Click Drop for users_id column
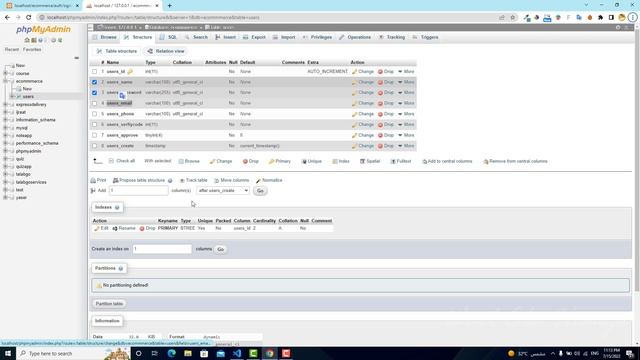The image size is (640, 360). click(x=386, y=71)
